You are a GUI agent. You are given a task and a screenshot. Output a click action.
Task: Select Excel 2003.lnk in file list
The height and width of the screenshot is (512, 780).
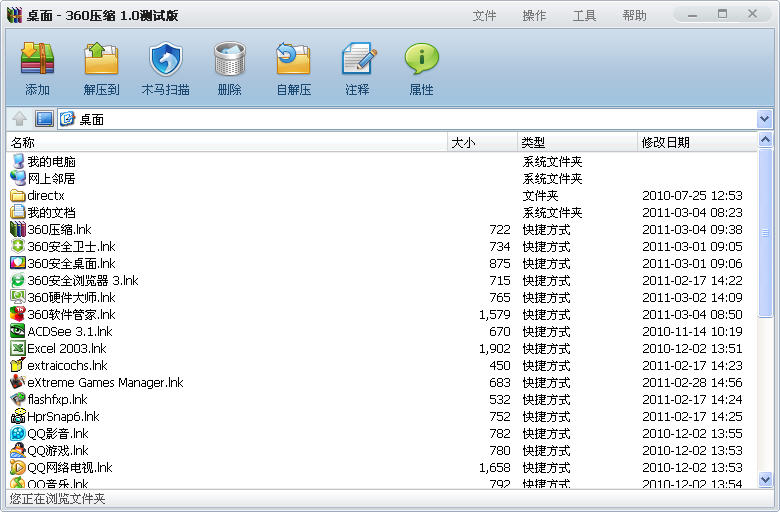point(66,349)
